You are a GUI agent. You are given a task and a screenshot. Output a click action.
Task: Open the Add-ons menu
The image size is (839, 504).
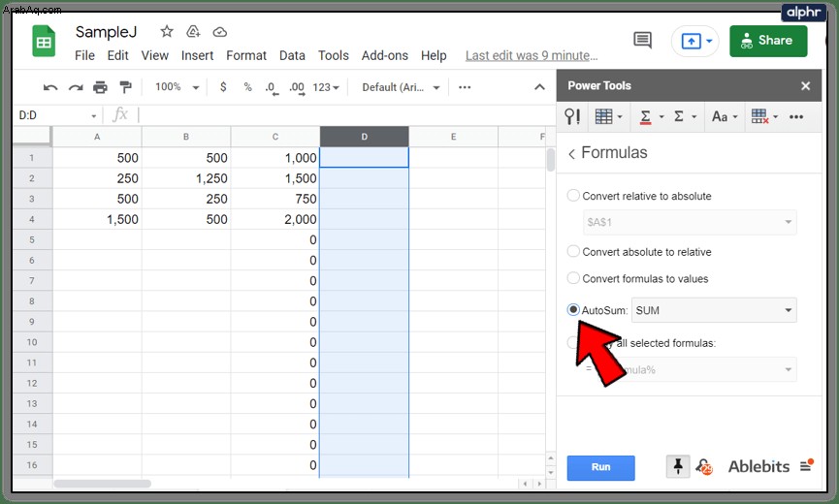385,55
